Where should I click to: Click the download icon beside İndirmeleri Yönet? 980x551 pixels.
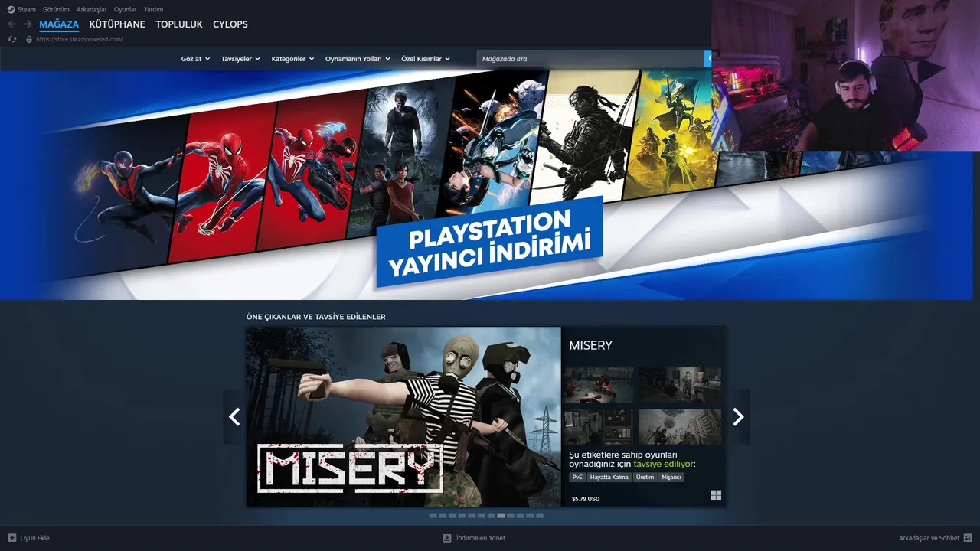pyautogui.click(x=447, y=538)
